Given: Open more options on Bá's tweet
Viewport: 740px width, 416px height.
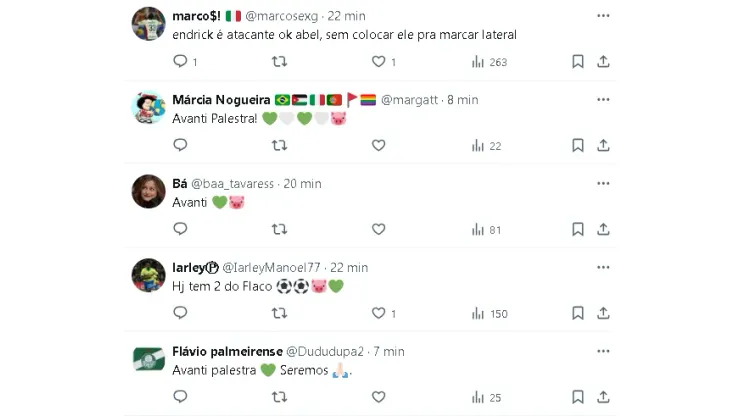Looking at the screenshot, I should point(603,184).
